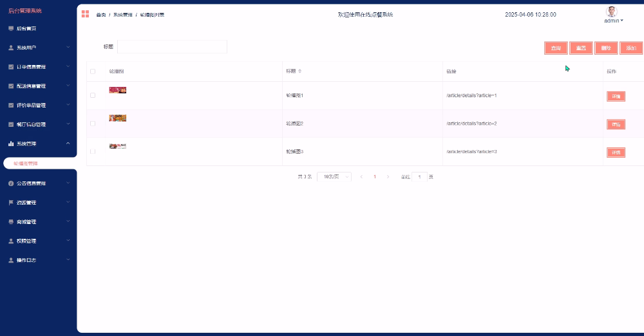Click the 订单信息管理 chart icon
The image size is (644, 336).
coord(11,66)
